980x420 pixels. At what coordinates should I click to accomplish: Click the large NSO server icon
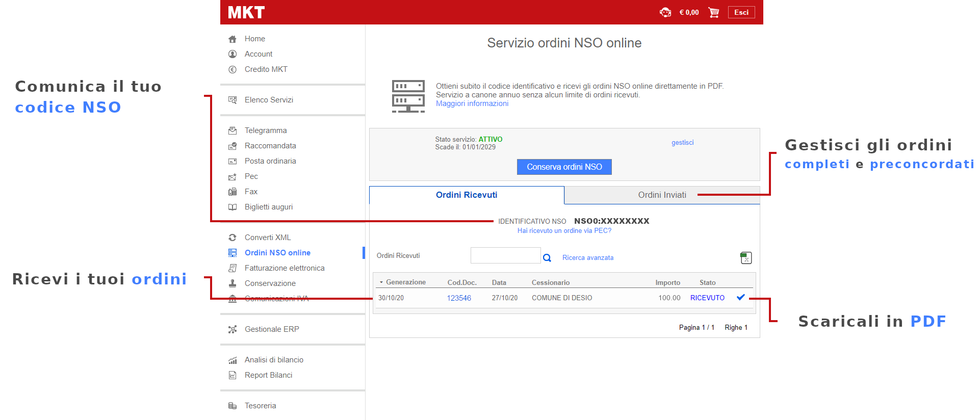(408, 96)
